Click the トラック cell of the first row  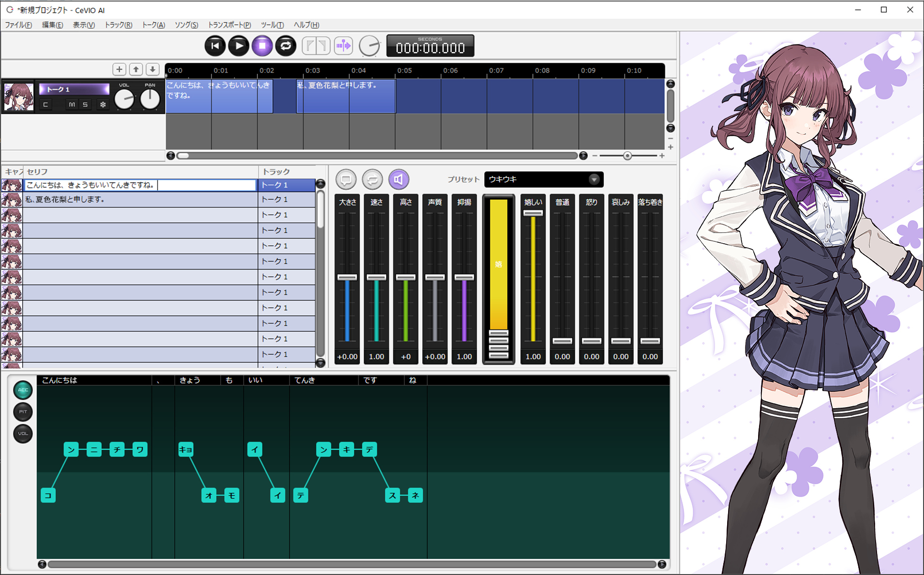(287, 185)
